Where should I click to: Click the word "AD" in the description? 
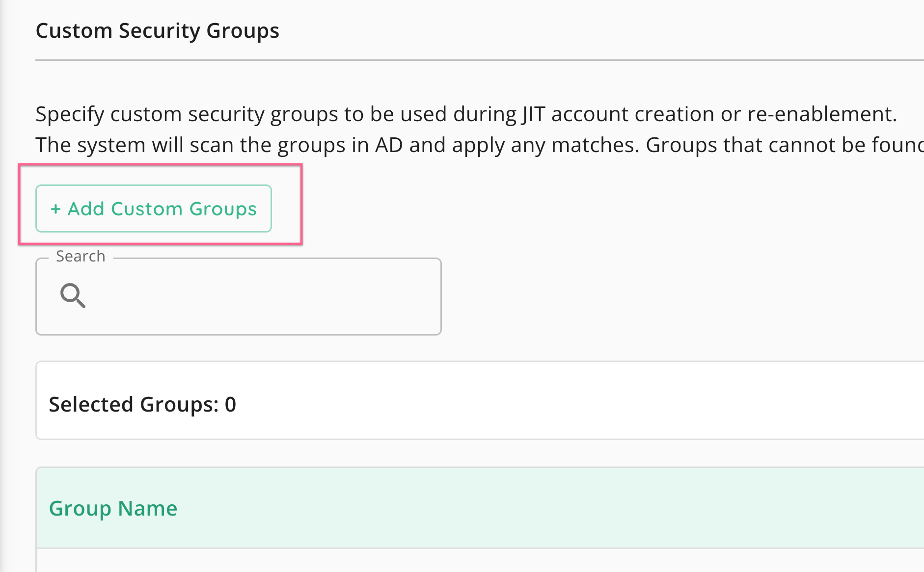click(x=389, y=145)
